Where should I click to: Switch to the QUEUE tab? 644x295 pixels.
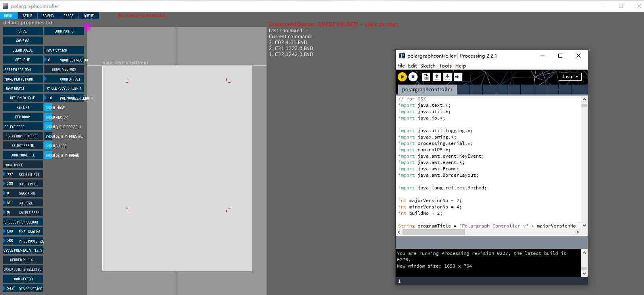(x=89, y=15)
